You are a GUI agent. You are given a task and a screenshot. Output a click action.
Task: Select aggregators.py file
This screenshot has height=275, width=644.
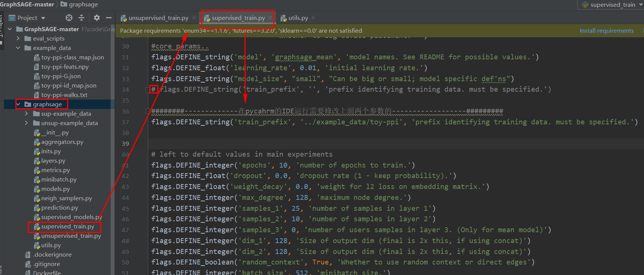click(x=62, y=142)
